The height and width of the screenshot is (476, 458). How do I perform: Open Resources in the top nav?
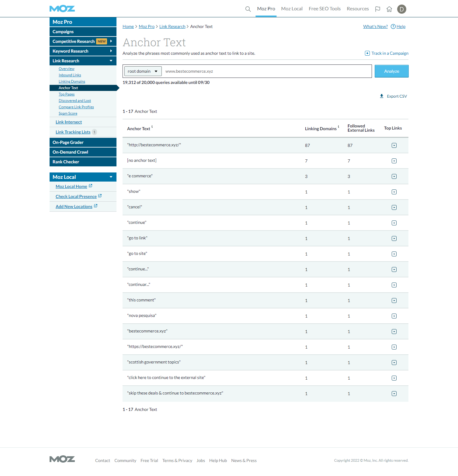(x=358, y=9)
